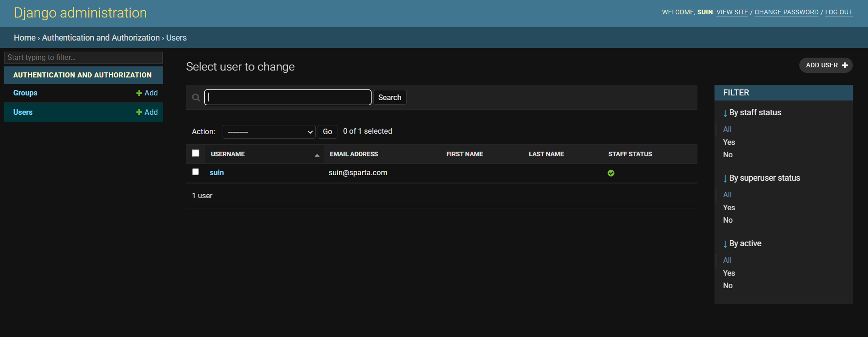This screenshot has width=868, height=337.
Task: Select All under By active
Action: click(x=727, y=260)
